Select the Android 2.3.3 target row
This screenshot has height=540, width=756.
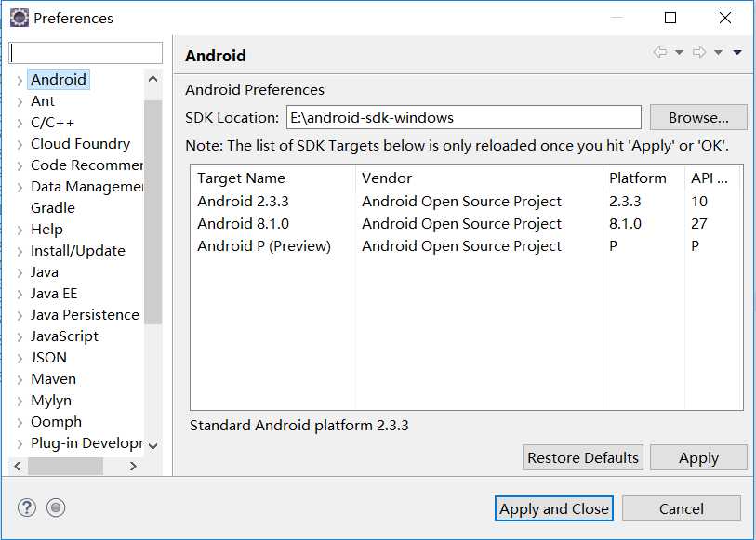(466, 201)
